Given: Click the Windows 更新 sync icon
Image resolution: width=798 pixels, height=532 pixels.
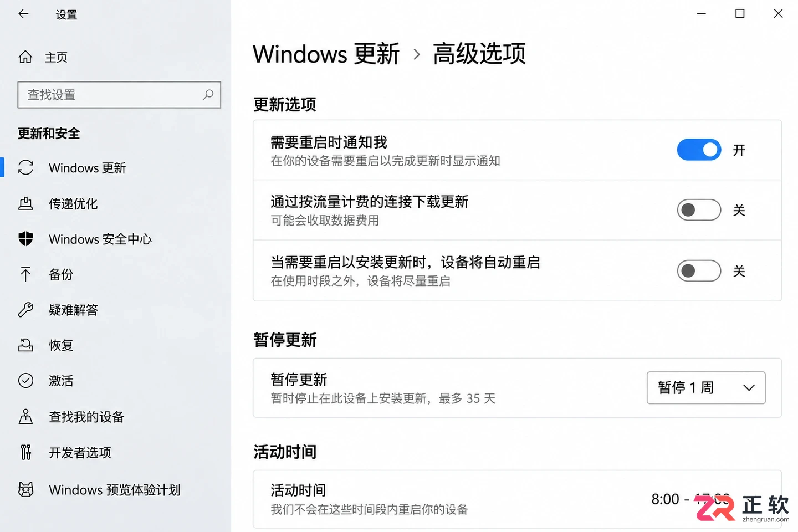Looking at the screenshot, I should click(25, 167).
